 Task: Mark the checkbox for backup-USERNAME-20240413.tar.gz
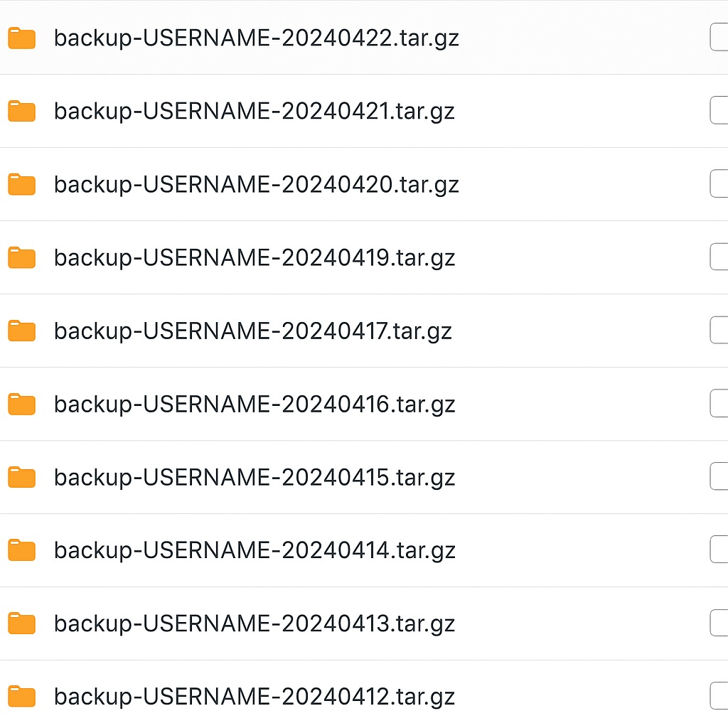(719, 623)
